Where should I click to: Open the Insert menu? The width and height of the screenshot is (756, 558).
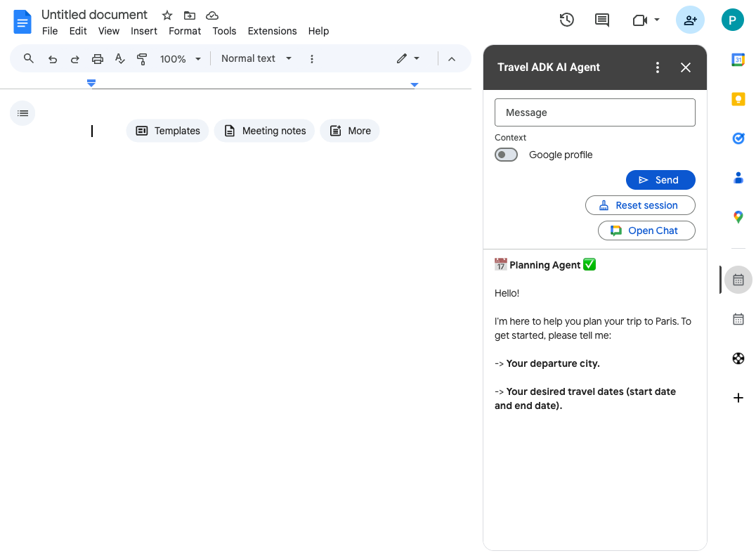pyautogui.click(x=144, y=31)
